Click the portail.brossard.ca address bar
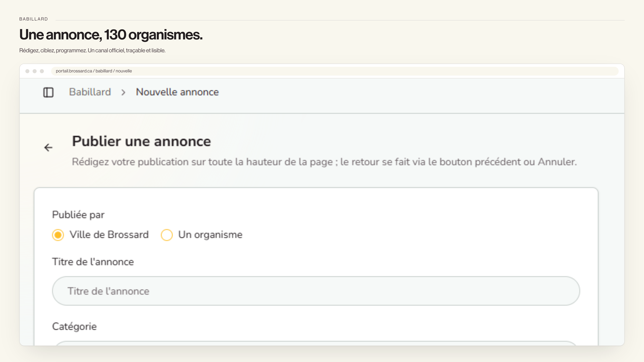The width and height of the screenshot is (644, 362). point(335,71)
